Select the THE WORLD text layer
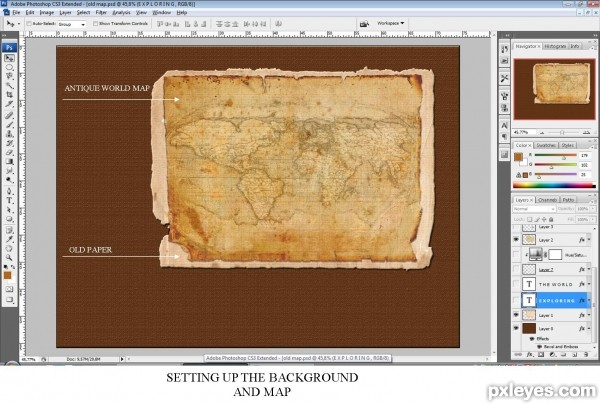 pyautogui.click(x=555, y=284)
